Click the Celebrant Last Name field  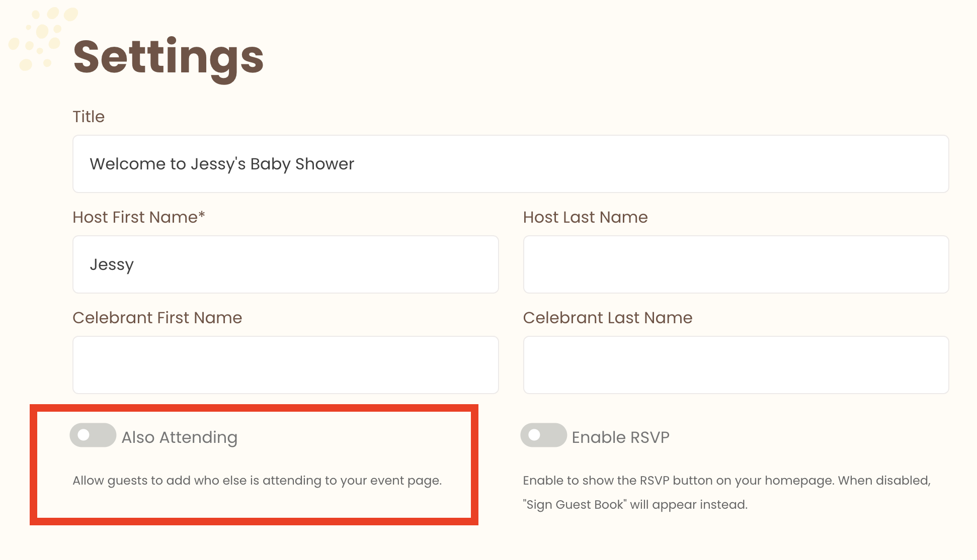click(736, 365)
